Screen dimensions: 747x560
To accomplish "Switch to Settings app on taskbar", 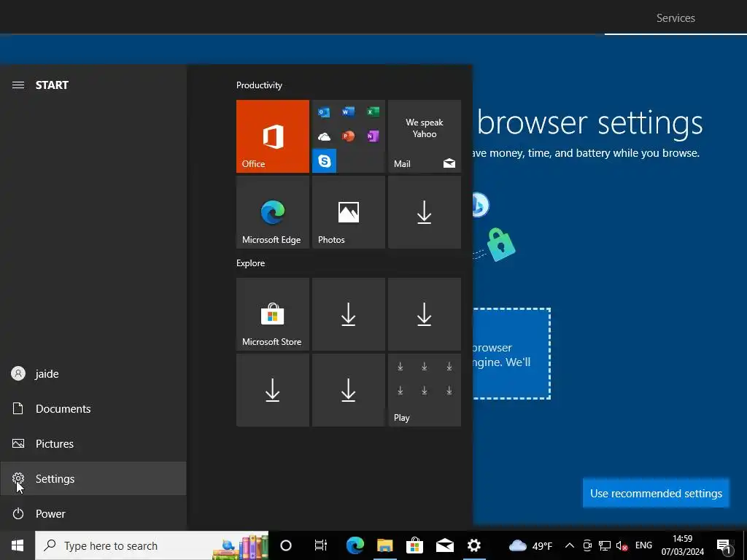I will tap(474, 545).
